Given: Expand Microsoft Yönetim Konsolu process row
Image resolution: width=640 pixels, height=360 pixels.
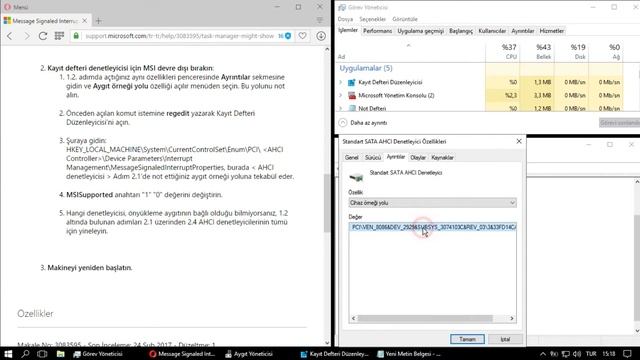Looking at the screenshot, I should tap(340, 95).
